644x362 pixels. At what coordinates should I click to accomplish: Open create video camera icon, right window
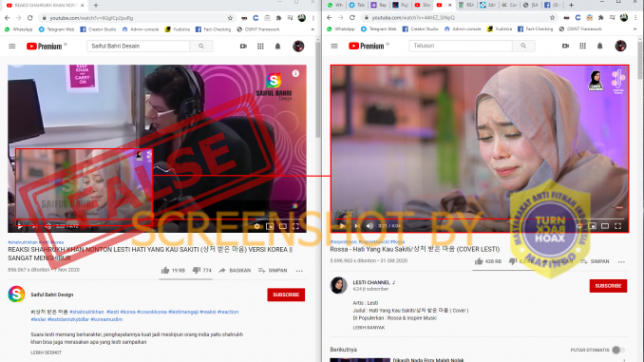click(565, 46)
